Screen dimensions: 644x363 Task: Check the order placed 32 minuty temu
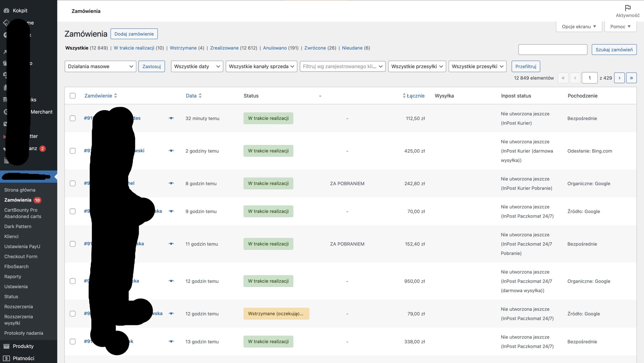click(73, 118)
